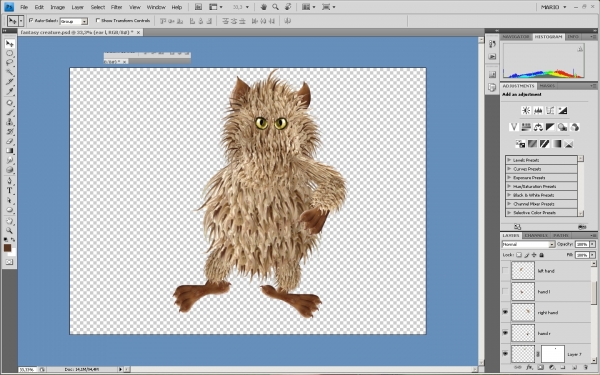The width and height of the screenshot is (600, 375).
Task: Open Auto-Select Group dropdown
Action: [x=85, y=21]
